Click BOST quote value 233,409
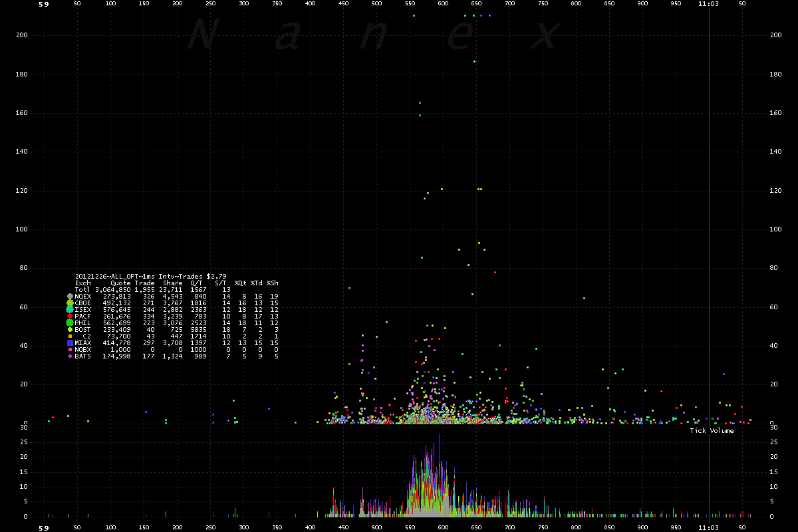This screenshot has height=532, width=798. click(x=117, y=329)
